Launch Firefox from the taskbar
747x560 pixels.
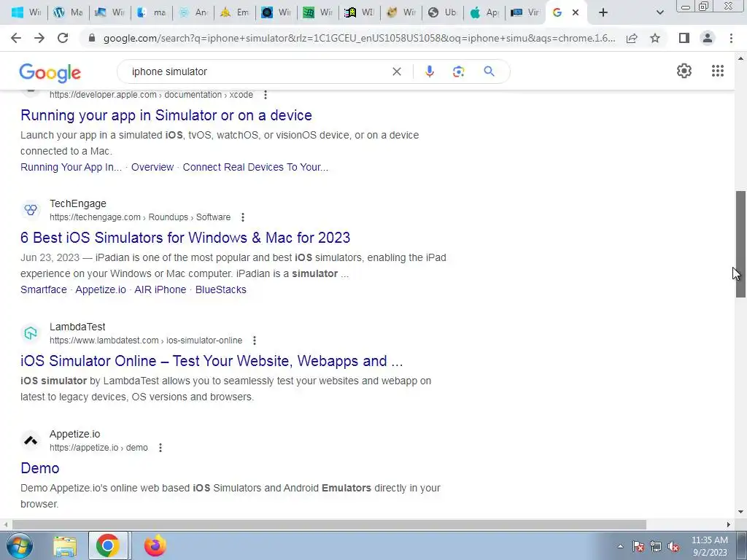coord(155,545)
